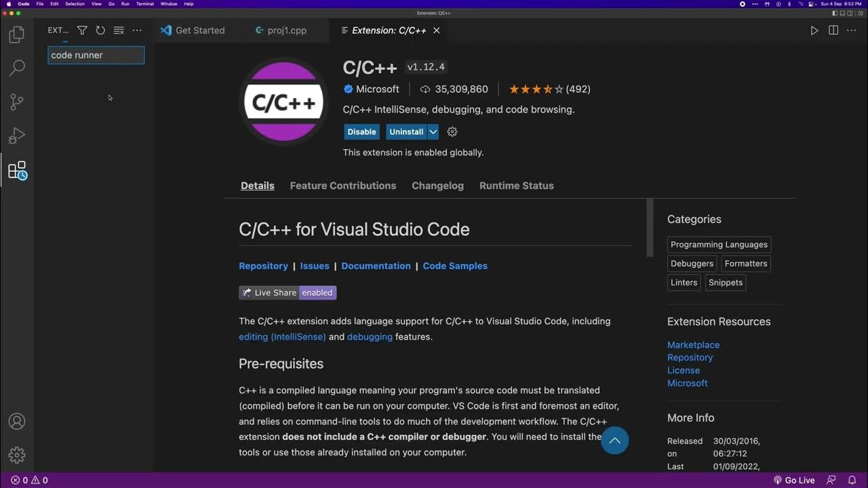Open C/C++ extension settings gear
Viewport: 868px width, 488px height.
coord(452,132)
